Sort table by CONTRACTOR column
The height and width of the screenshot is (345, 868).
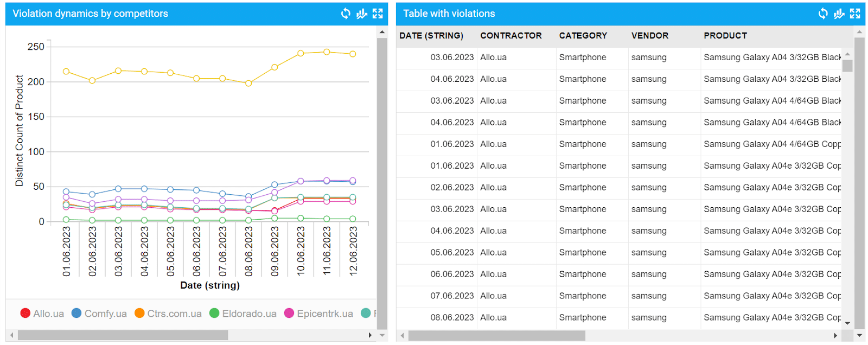(x=510, y=36)
